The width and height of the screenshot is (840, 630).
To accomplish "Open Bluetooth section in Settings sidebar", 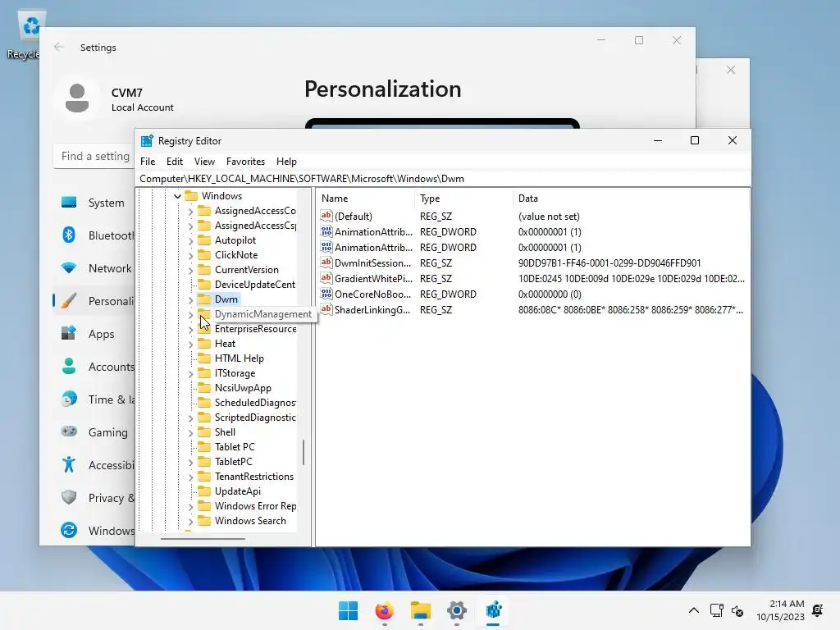I will coord(94,235).
